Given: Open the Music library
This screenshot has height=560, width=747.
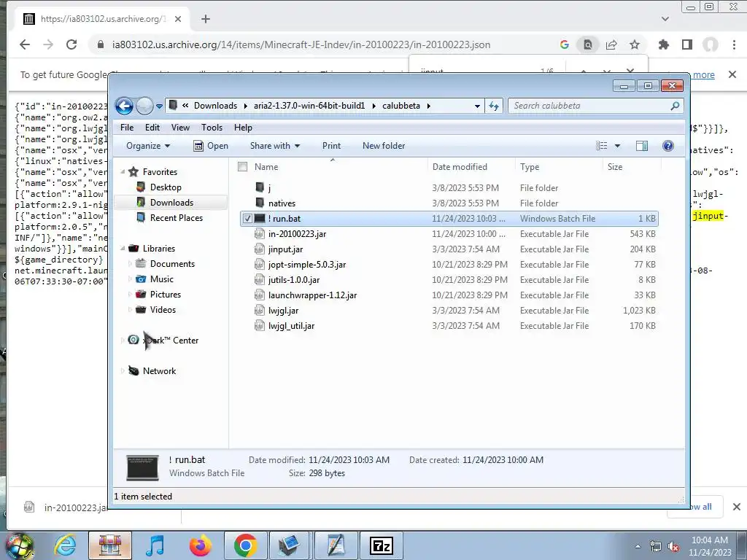Looking at the screenshot, I should tap(161, 279).
